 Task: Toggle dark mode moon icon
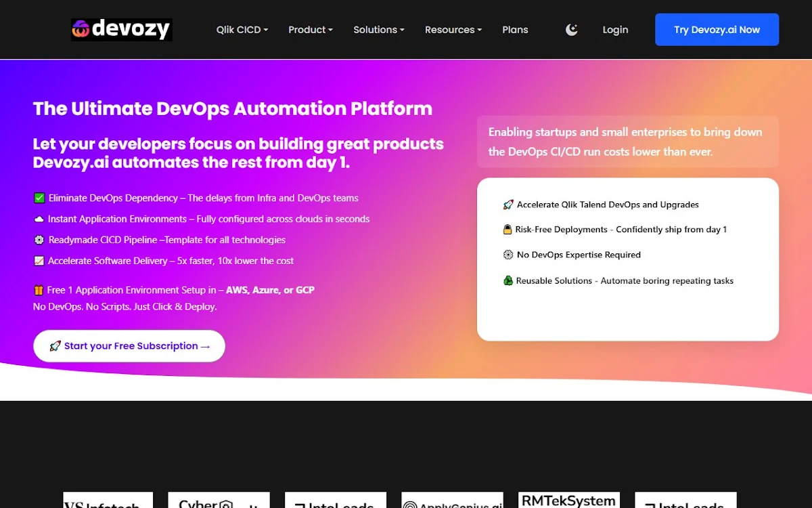click(572, 30)
